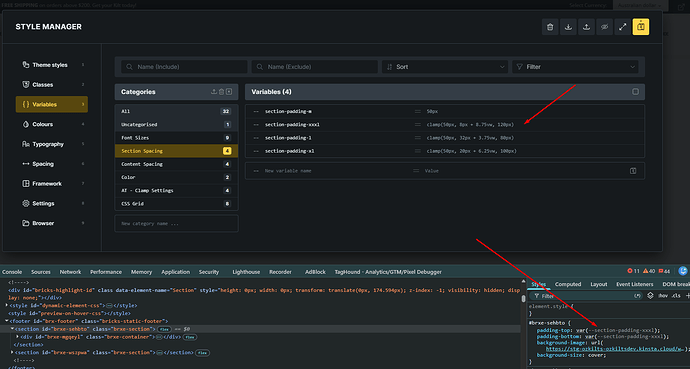Select the All category
This screenshot has width=690, height=369.
pos(176,111)
